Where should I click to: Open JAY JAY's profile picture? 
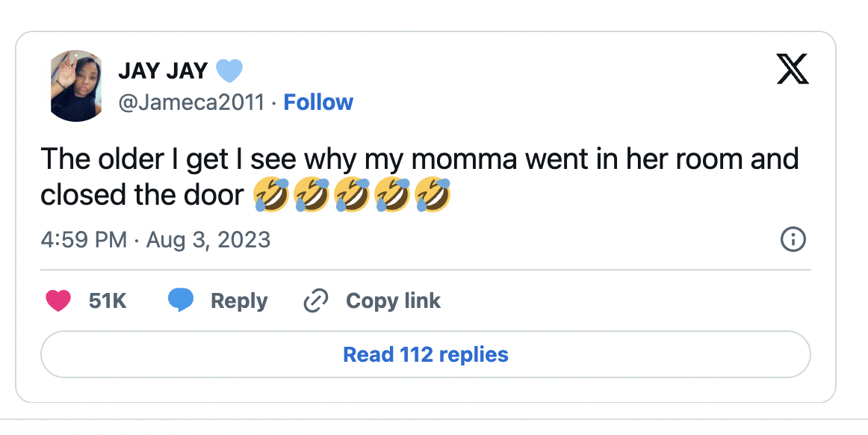click(77, 86)
